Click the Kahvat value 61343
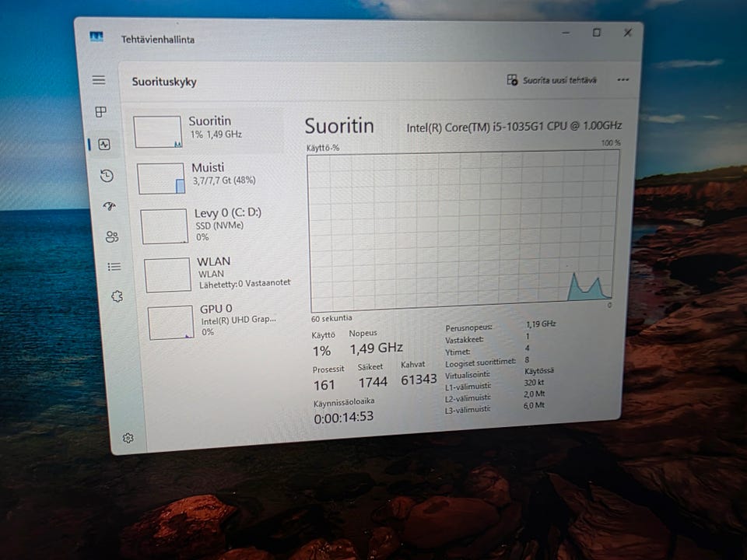This screenshot has height=560, width=747. (419, 380)
